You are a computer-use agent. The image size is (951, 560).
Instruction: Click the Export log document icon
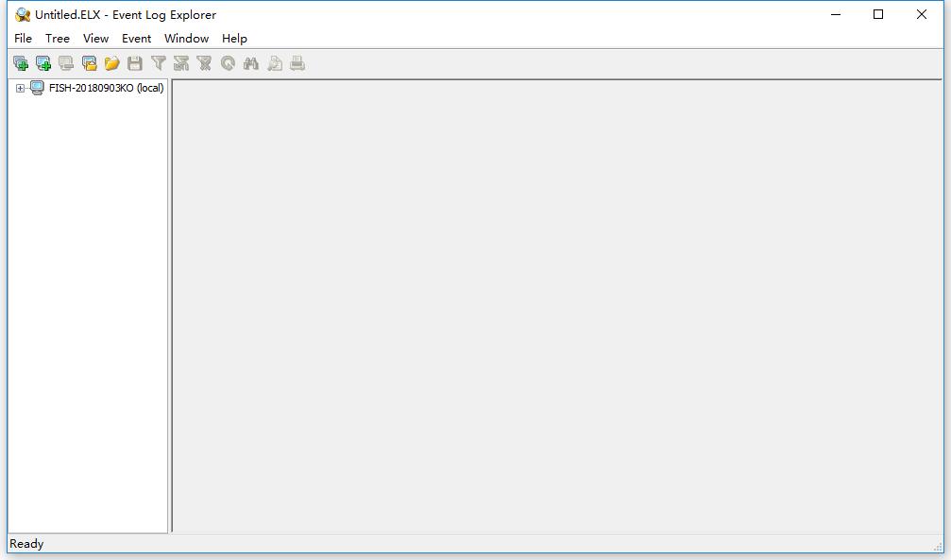point(275,63)
